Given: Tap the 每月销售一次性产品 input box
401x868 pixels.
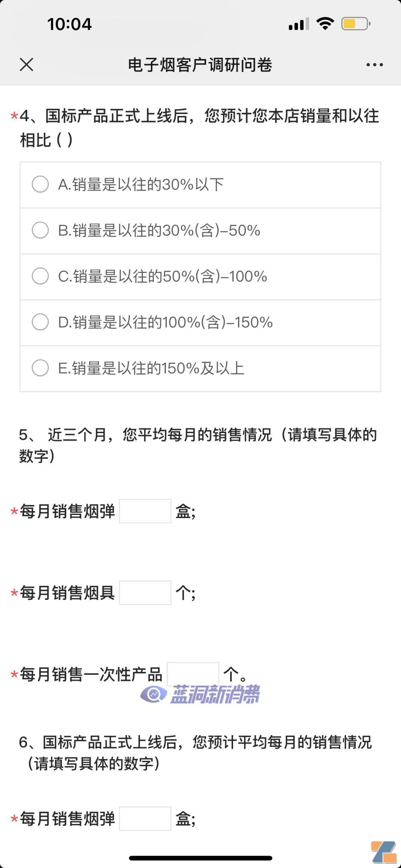Looking at the screenshot, I should pos(194,673).
